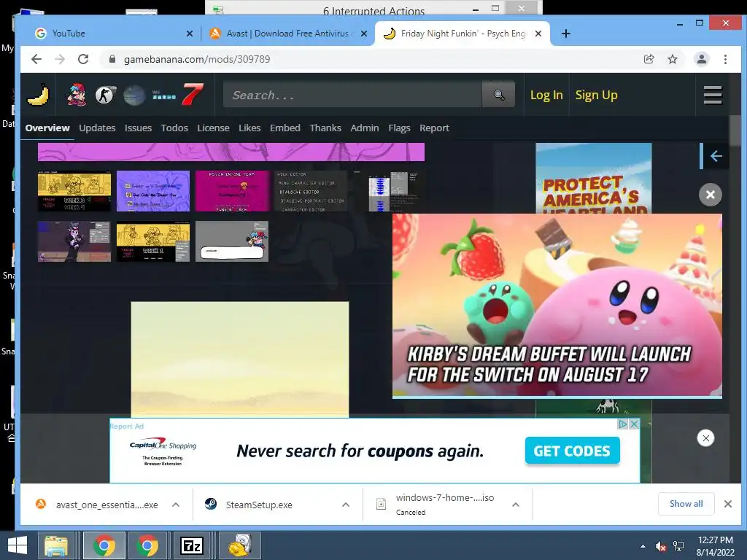This screenshot has height=560, width=747.
Task: Share this page icon in address bar
Action: (649, 59)
